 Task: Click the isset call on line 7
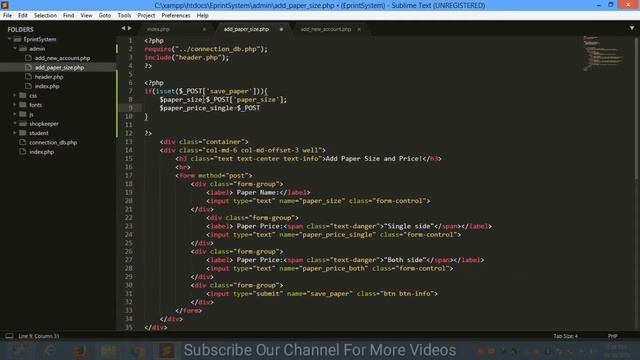165,91
